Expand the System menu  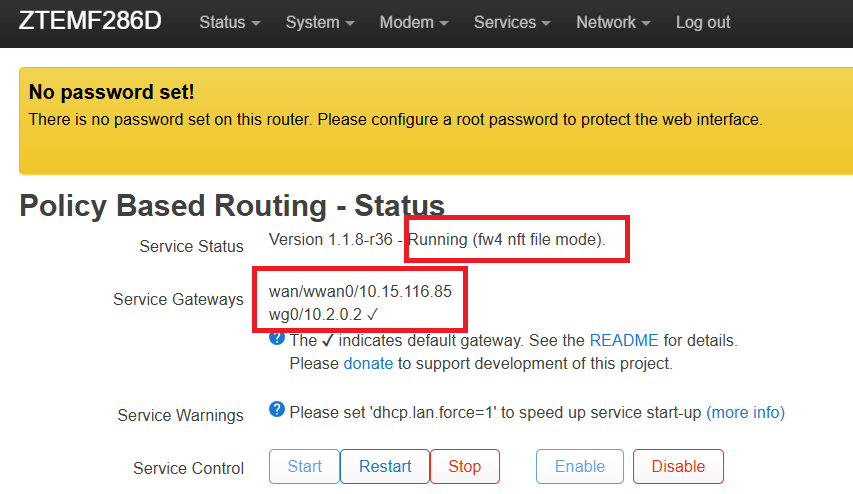[x=319, y=22]
